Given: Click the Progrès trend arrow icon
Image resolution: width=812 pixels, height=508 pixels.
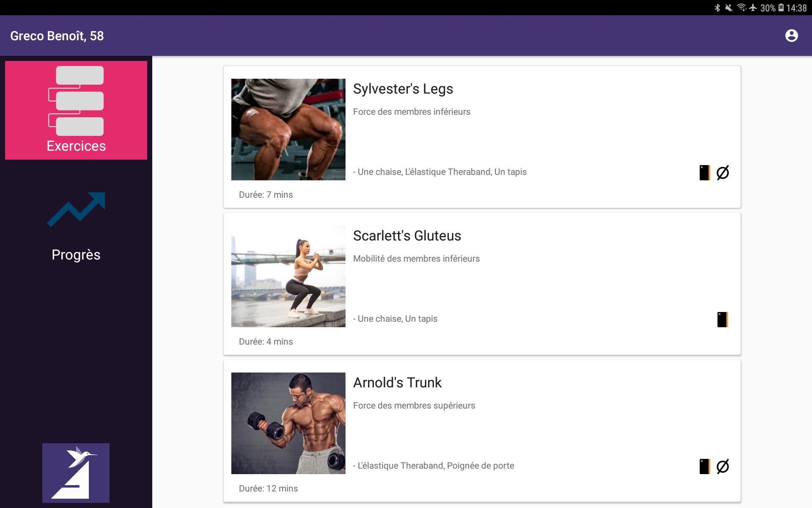Looking at the screenshot, I should tap(76, 210).
